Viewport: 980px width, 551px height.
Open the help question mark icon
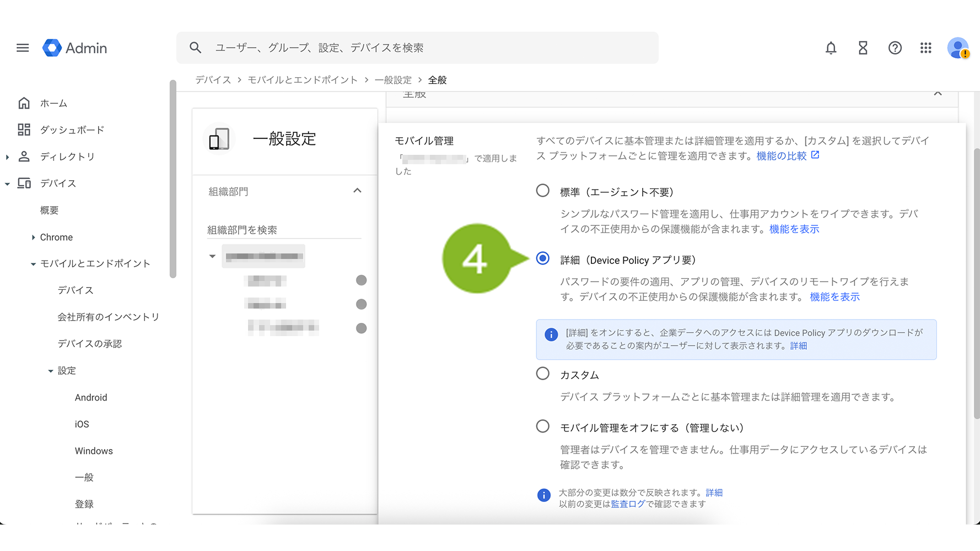pyautogui.click(x=895, y=48)
